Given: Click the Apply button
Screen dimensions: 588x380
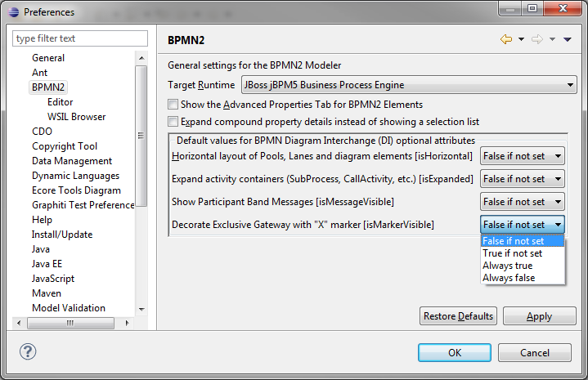Looking at the screenshot, I should [539, 316].
